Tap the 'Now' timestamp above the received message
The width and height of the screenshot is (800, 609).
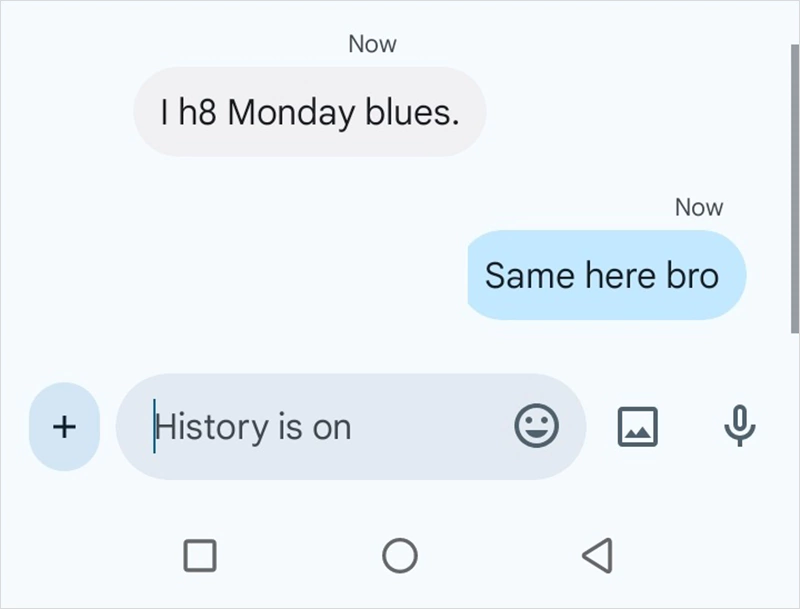(x=372, y=43)
